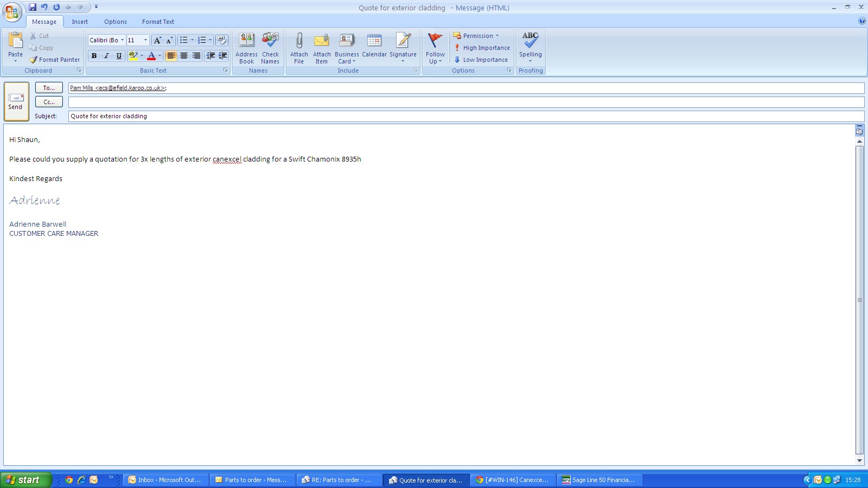Click the message body scroll down arrow

(x=859, y=461)
